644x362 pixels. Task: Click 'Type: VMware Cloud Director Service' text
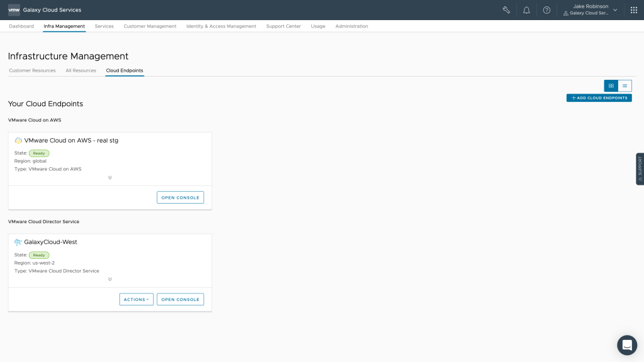click(x=57, y=271)
